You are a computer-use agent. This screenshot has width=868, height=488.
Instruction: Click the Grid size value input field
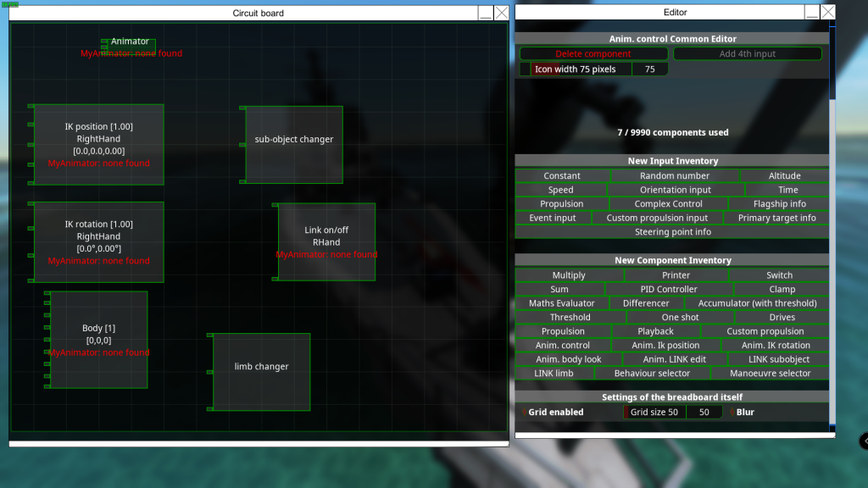[x=704, y=413]
